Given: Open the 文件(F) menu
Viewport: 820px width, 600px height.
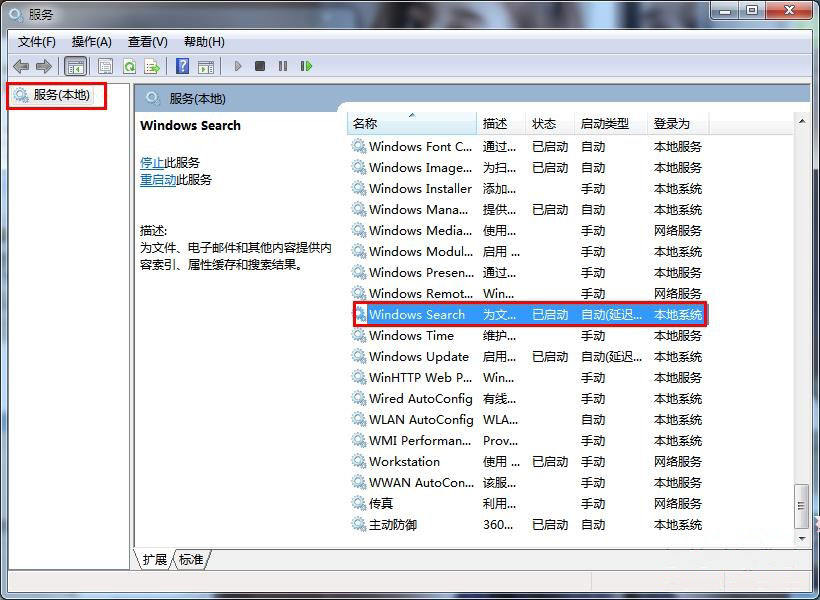Looking at the screenshot, I should (37, 42).
